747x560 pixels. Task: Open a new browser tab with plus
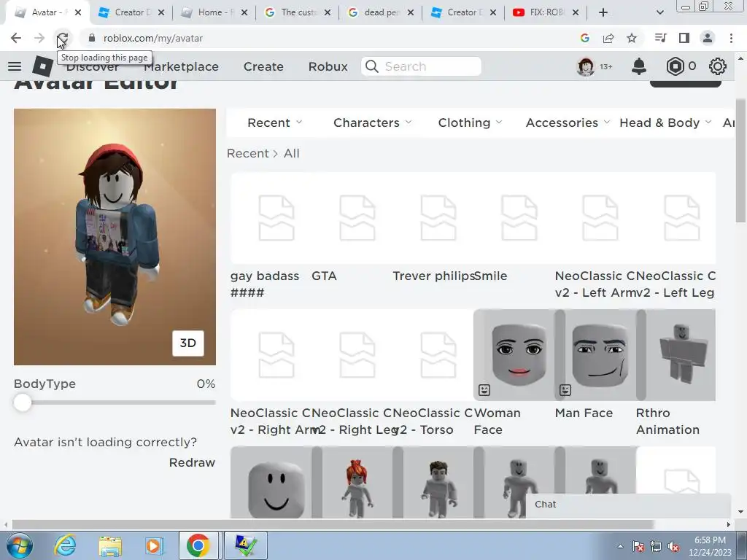point(603,12)
